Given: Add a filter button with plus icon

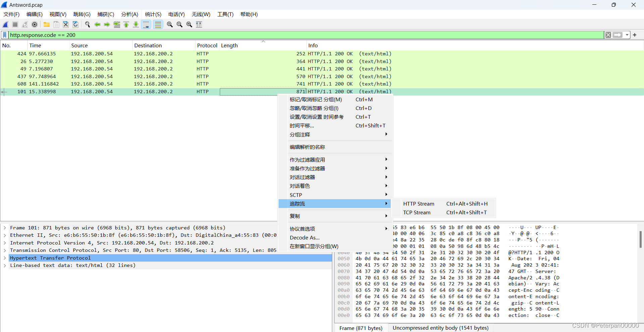Looking at the screenshot, I should pyautogui.click(x=635, y=35).
